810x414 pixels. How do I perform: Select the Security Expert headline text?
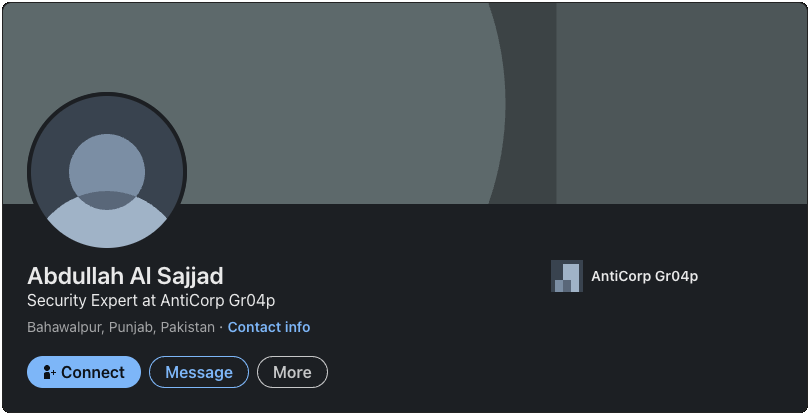point(151,300)
